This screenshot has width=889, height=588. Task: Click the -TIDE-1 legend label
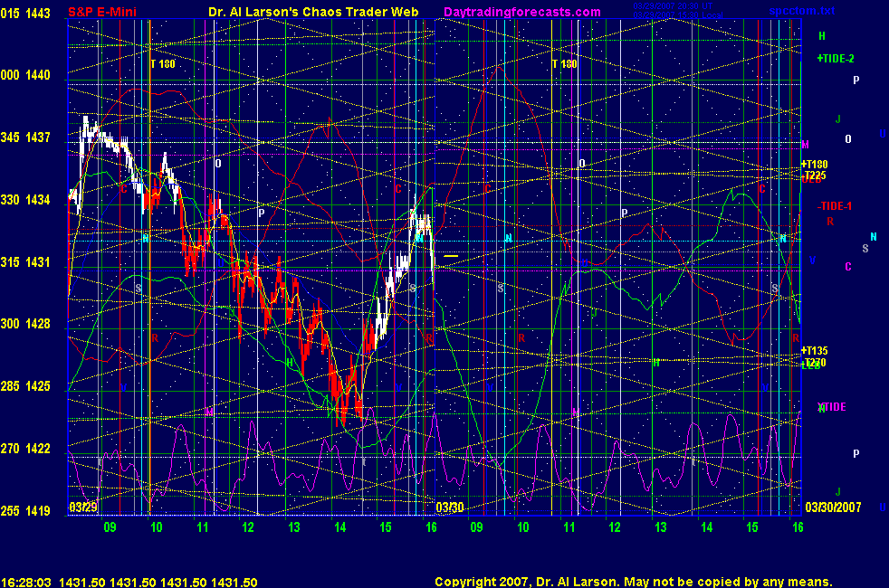pyautogui.click(x=834, y=206)
